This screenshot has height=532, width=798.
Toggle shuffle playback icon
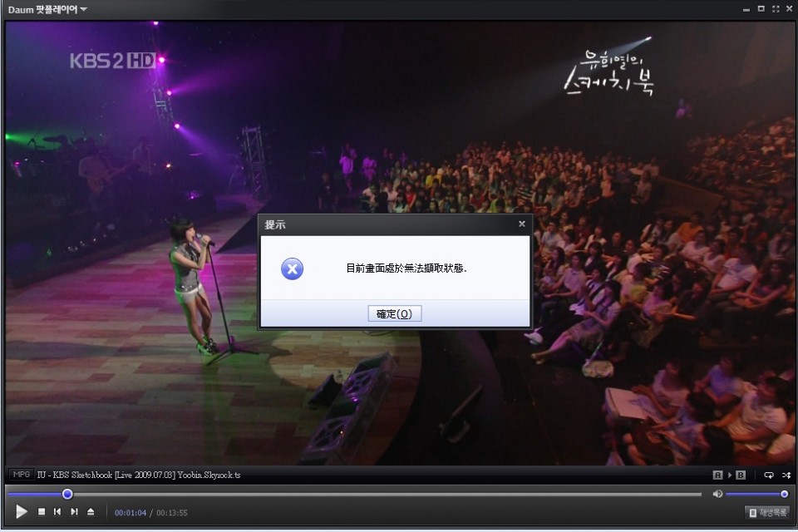tap(786, 475)
